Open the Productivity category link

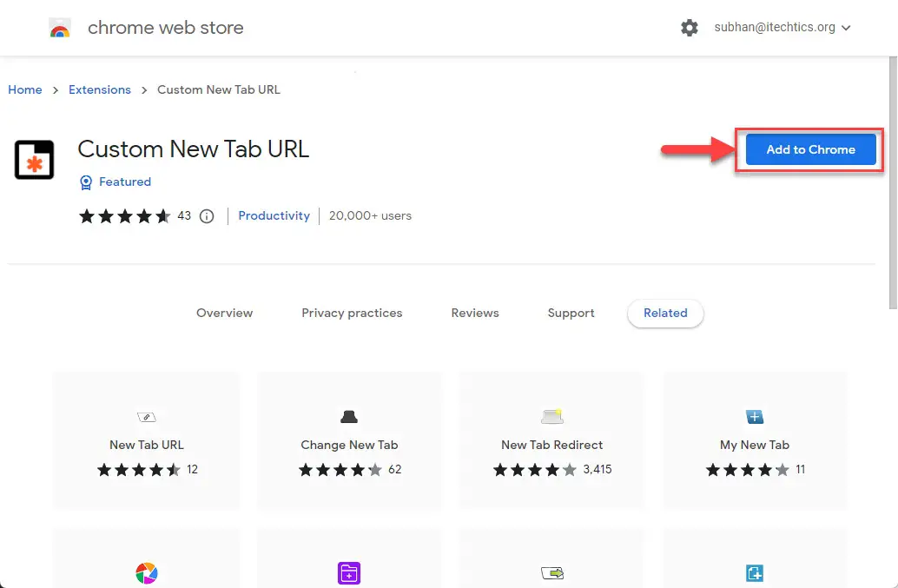tap(274, 216)
